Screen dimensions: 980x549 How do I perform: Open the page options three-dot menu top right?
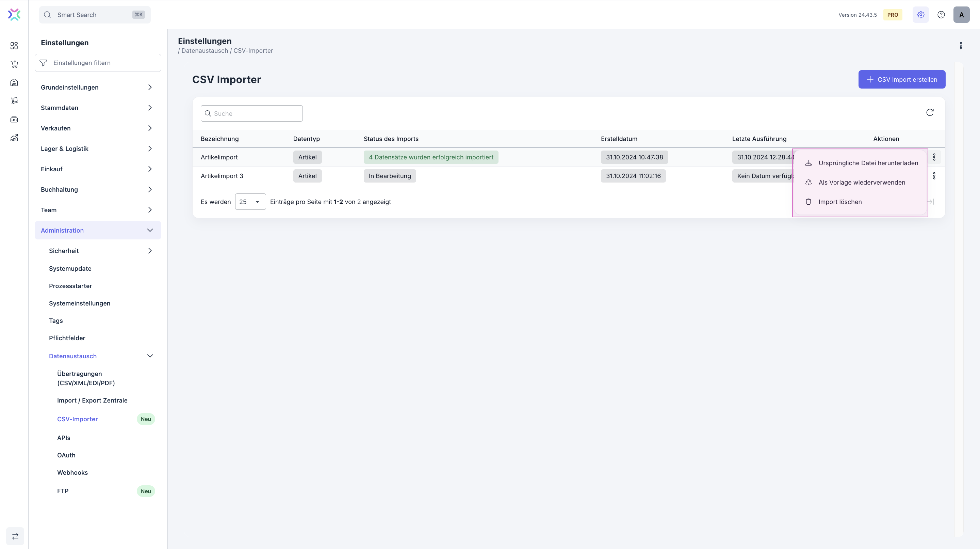click(x=961, y=46)
